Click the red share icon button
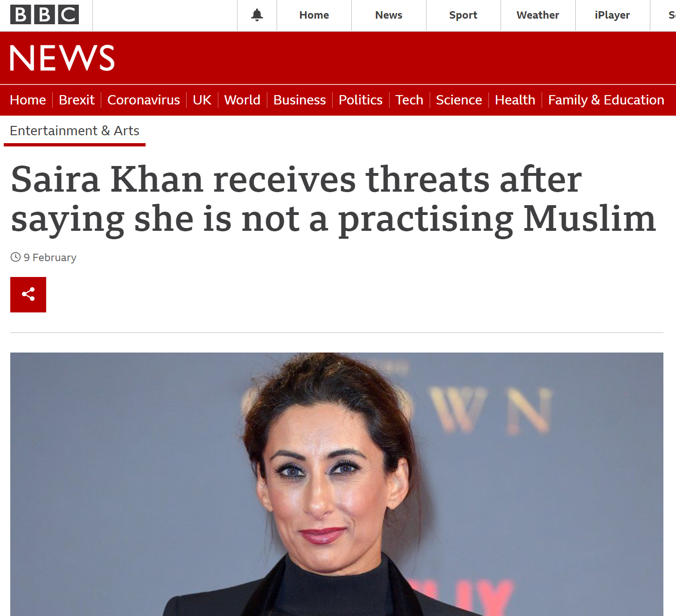 click(x=28, y=294)
